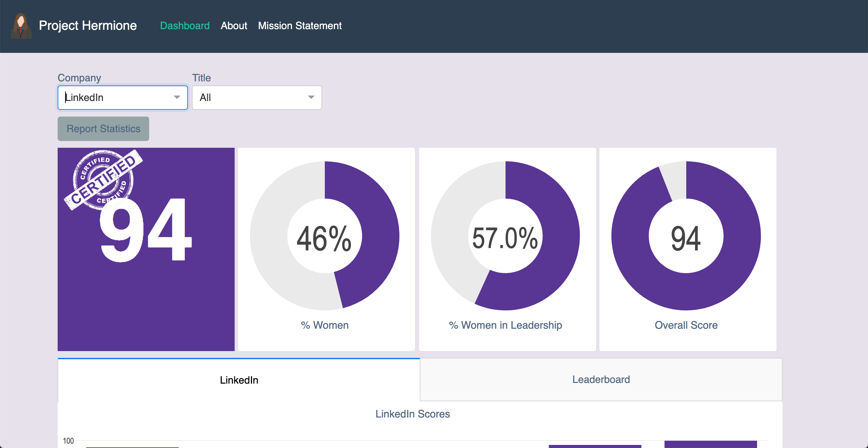Open the Mission Statement link
The width and height of the screenshot is (868, 448).
300,26
